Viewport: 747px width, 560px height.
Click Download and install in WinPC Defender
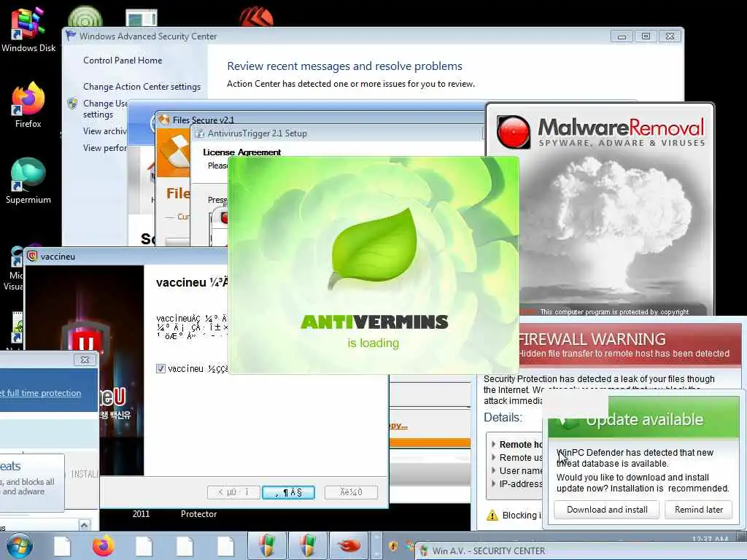pos(607,510)
